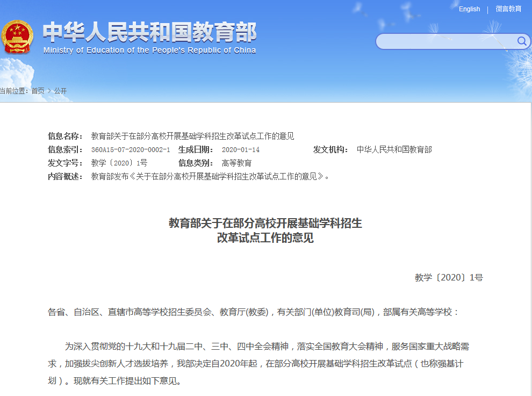Viewport: 532px width, 396px height.
Task: Click the 发文机构 label
Action: point(330,150)
